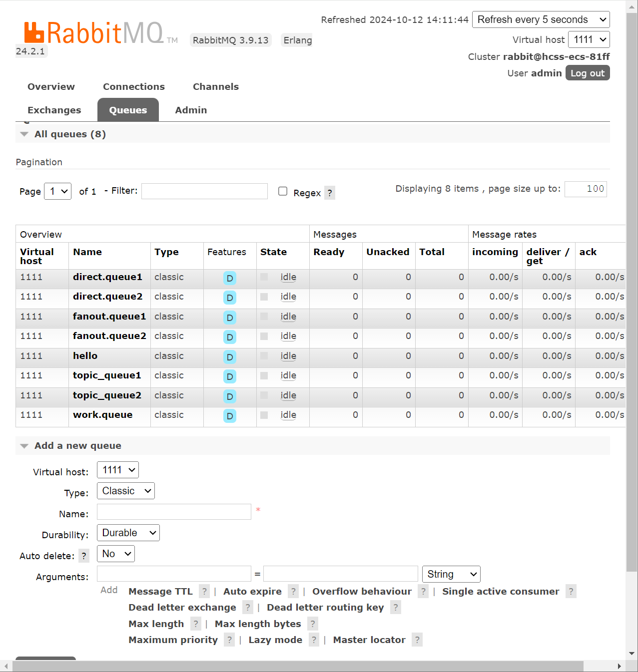
Task: Click state indicator square for work.queue
Action: 264,415
